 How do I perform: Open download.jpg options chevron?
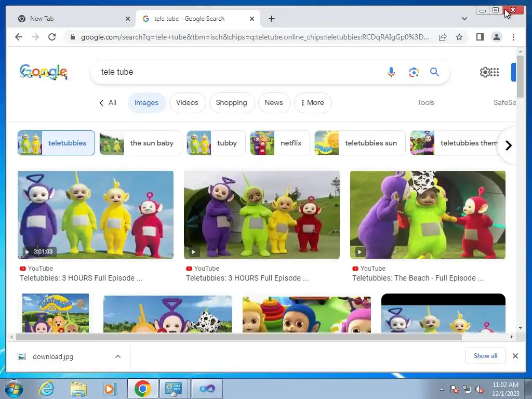(x=118, y=356)
